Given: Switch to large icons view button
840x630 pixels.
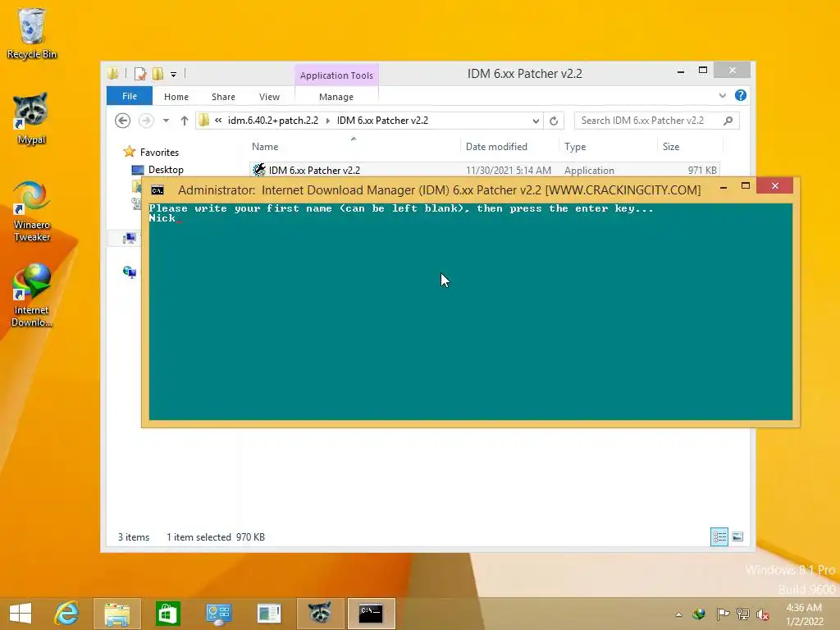Looking at the screenshot, I should [x=737, y=536].
